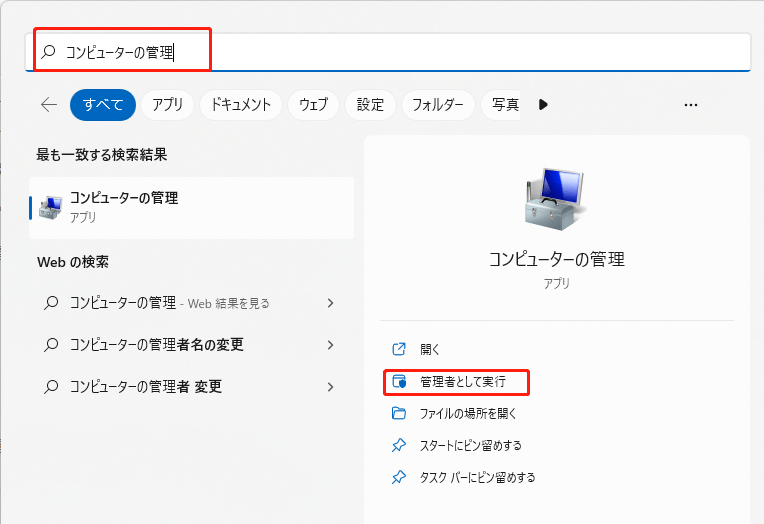Select the すべて filter tab
The image size is (764, 524).
[x=103, y=105]
